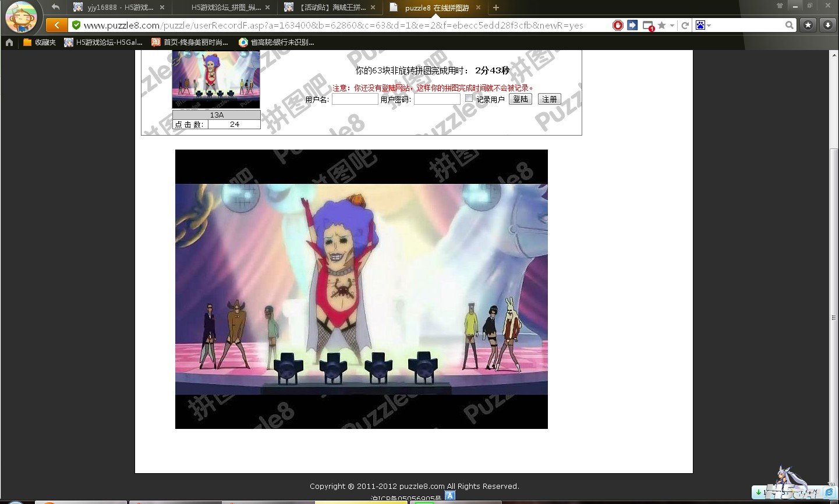839x504 pixels.
Task: Click the small puzzle thumbnail image
Action: pyautogui.click(x=216, y=79)
